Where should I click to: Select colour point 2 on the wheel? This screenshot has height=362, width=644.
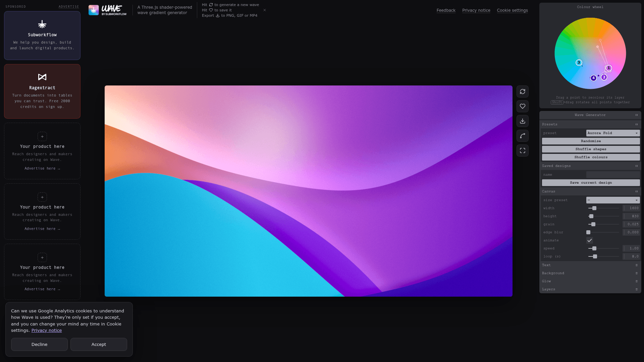click(x=604, y=77)
